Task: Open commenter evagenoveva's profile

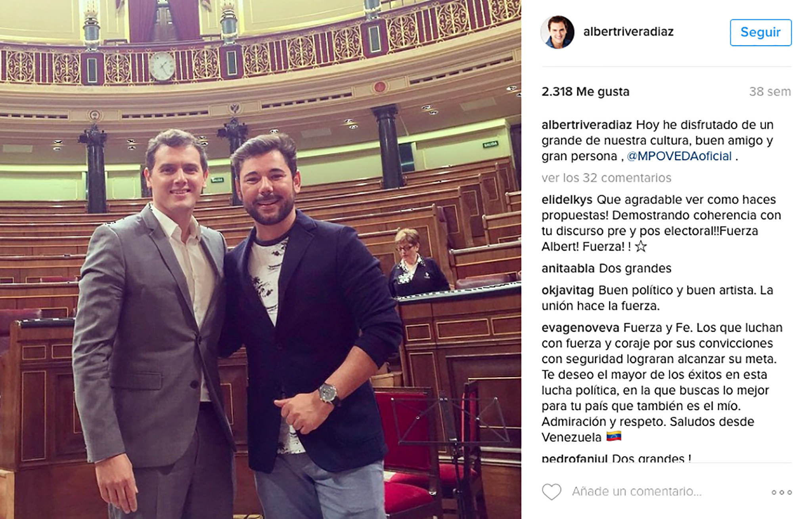Action: [x=580, y=328]
